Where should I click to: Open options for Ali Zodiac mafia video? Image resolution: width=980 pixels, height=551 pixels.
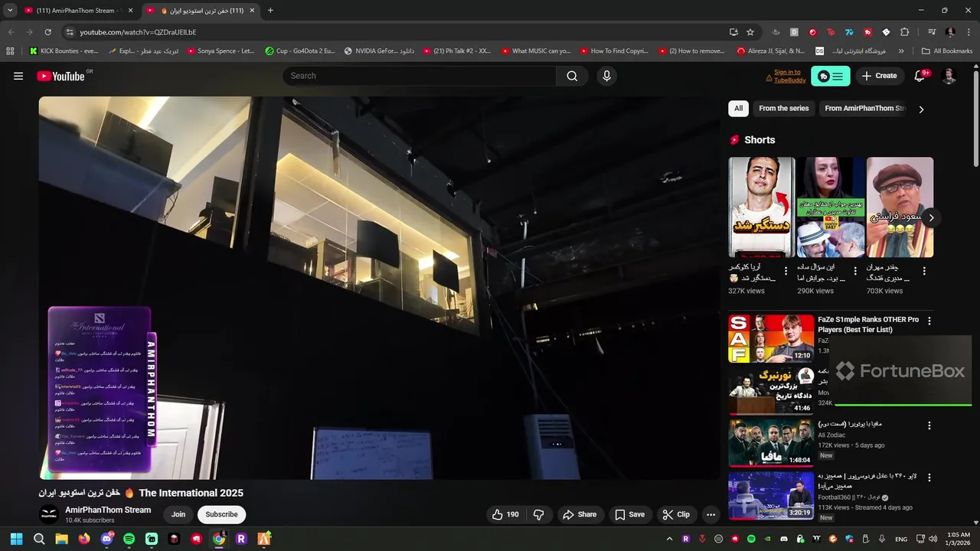pos(929,425)
